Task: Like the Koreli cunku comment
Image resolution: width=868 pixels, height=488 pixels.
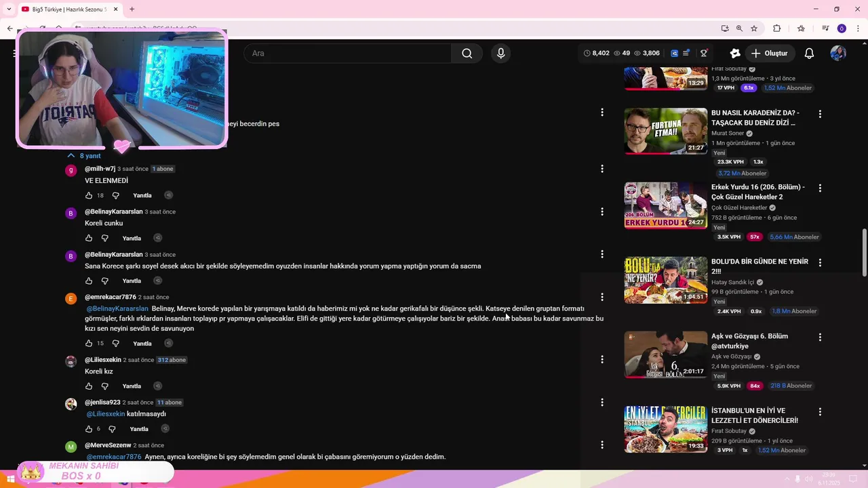Action: coord(89,238)
